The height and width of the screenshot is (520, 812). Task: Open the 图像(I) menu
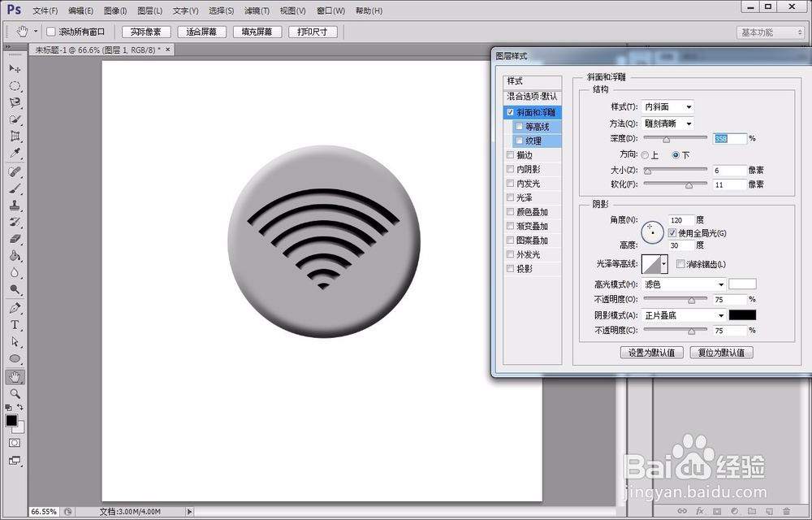click(115, 11)
